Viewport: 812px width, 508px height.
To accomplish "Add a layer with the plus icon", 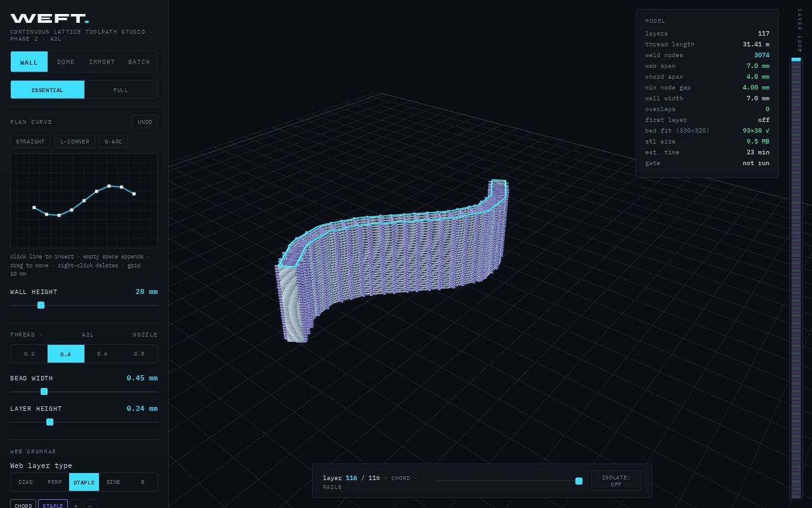I will tap(75, 504).
